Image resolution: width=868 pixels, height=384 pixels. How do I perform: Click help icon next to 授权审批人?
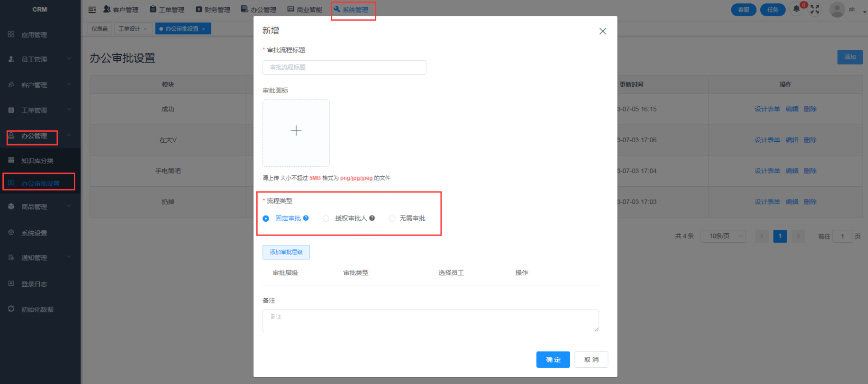(372, 218)
